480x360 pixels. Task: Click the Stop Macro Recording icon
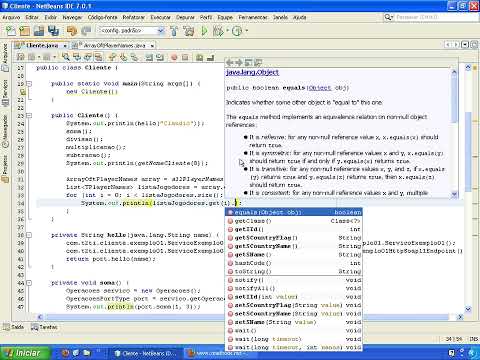[185, 57]
